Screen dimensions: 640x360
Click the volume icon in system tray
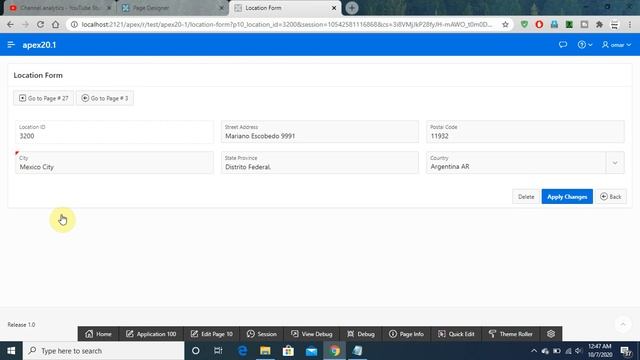[x=578, y=351]
